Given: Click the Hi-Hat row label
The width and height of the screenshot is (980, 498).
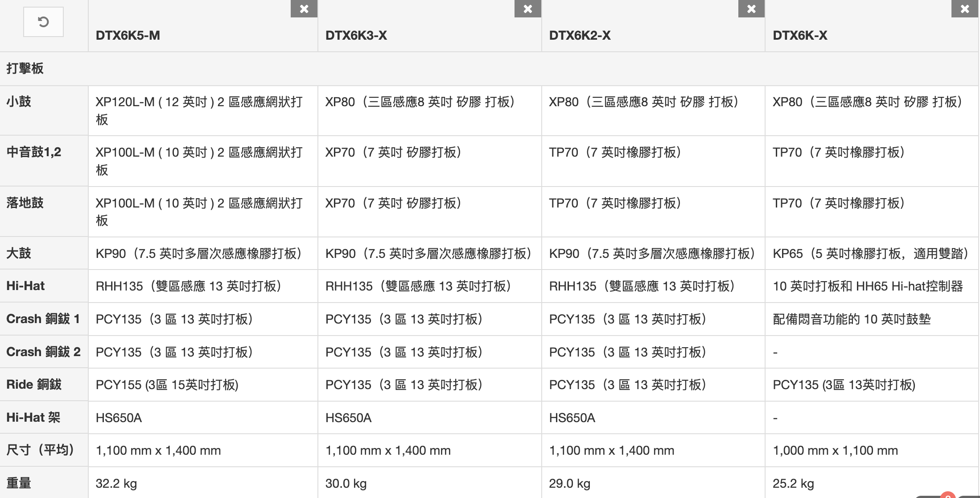Looking at the screenshot, I should pyautogui.click(x=25, y=286).
